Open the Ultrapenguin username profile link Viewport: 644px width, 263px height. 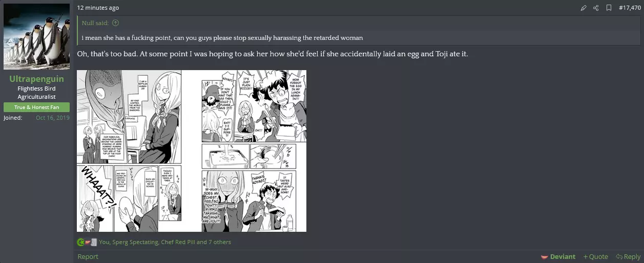coord(37,79)
